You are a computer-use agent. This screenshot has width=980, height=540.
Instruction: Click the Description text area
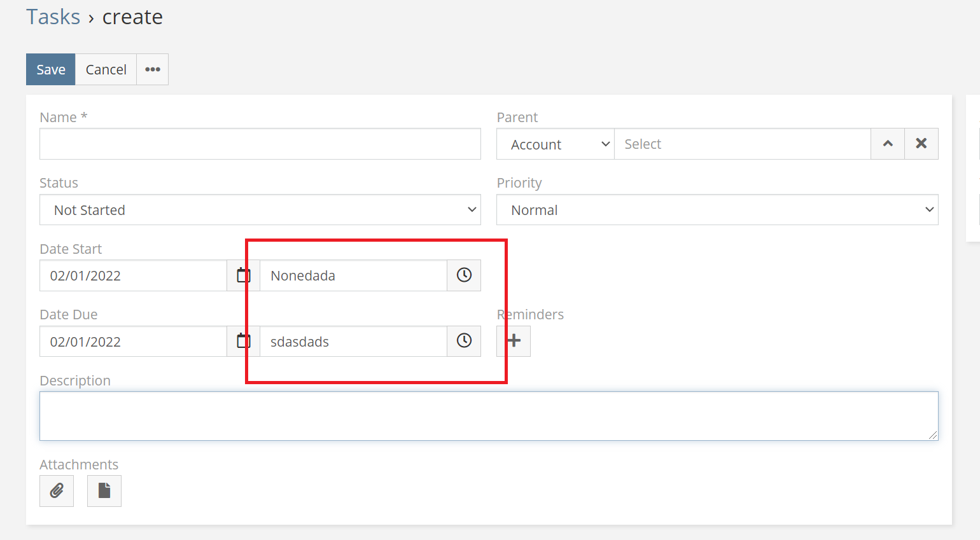489,416
